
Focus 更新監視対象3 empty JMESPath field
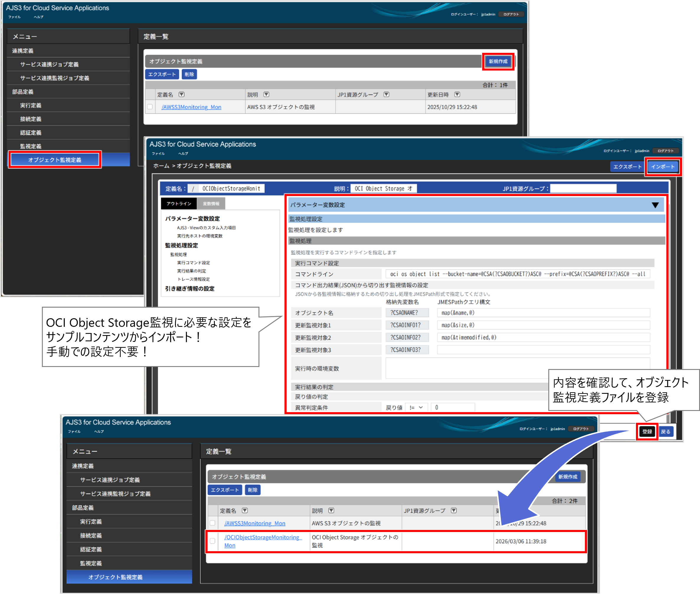tap(544, 350)
